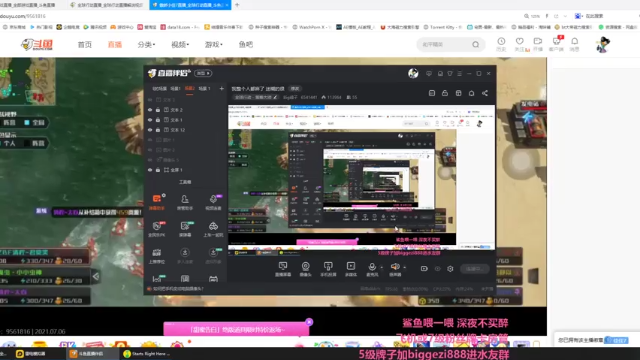The height and width of the screenshot is (360, 640).
Task: Open the Torrent Kitty bookmark
Action: 442,27
